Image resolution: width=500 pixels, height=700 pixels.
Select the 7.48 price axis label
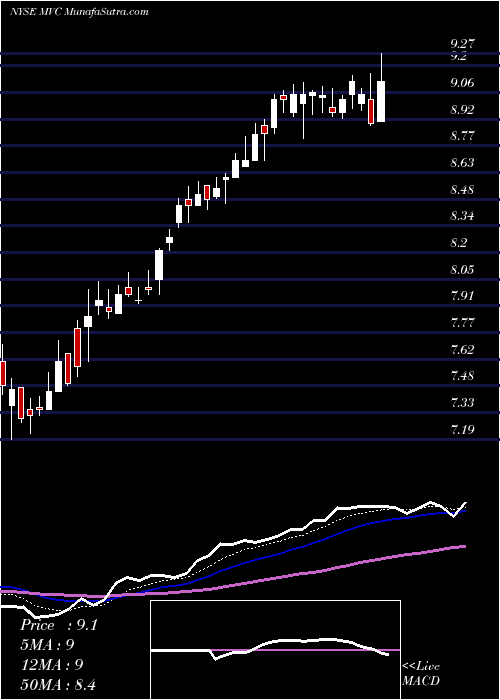[x=463, y=376]
